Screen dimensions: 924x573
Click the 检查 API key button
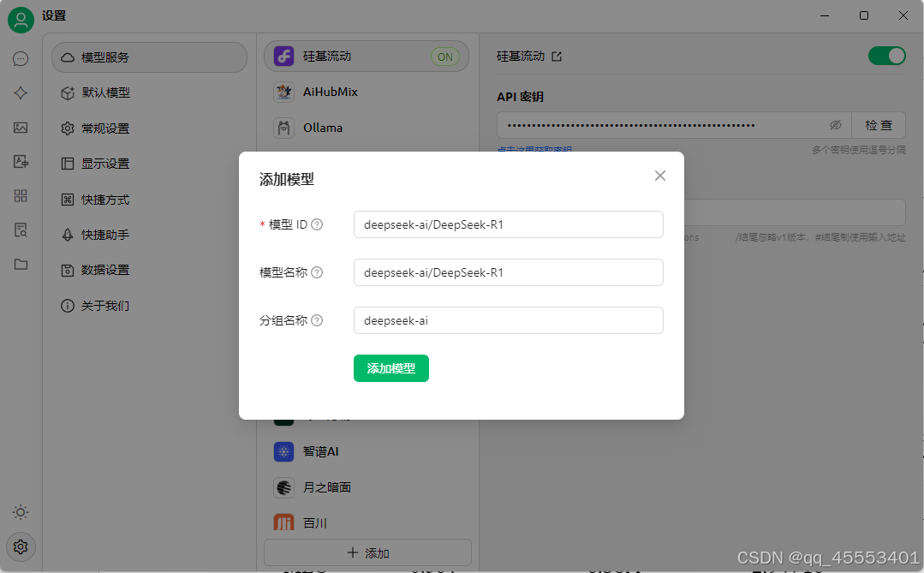879,125
